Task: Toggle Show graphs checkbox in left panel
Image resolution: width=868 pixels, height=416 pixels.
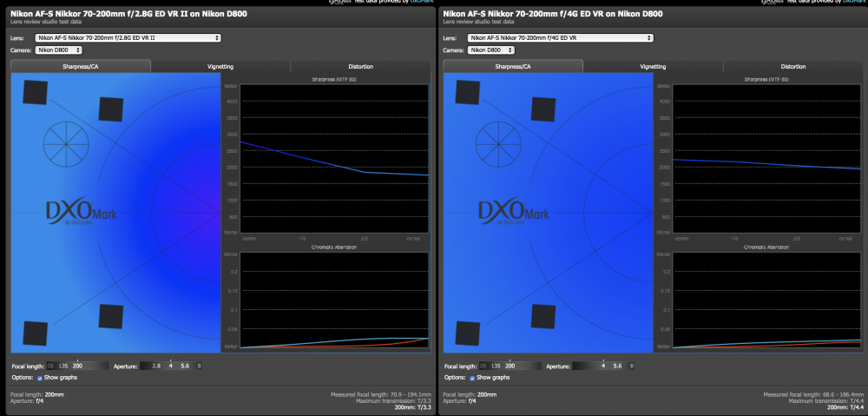Action: click(x=39, y=378)
